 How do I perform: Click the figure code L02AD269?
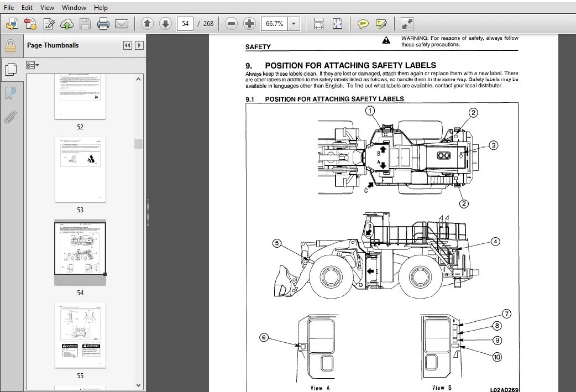click(x=504, y=389)
